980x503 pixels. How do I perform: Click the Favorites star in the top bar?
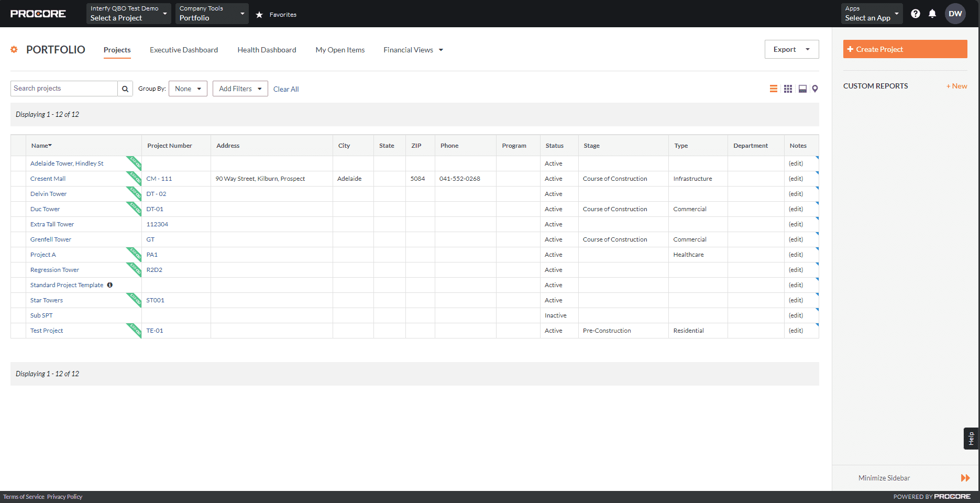point(259,15)
